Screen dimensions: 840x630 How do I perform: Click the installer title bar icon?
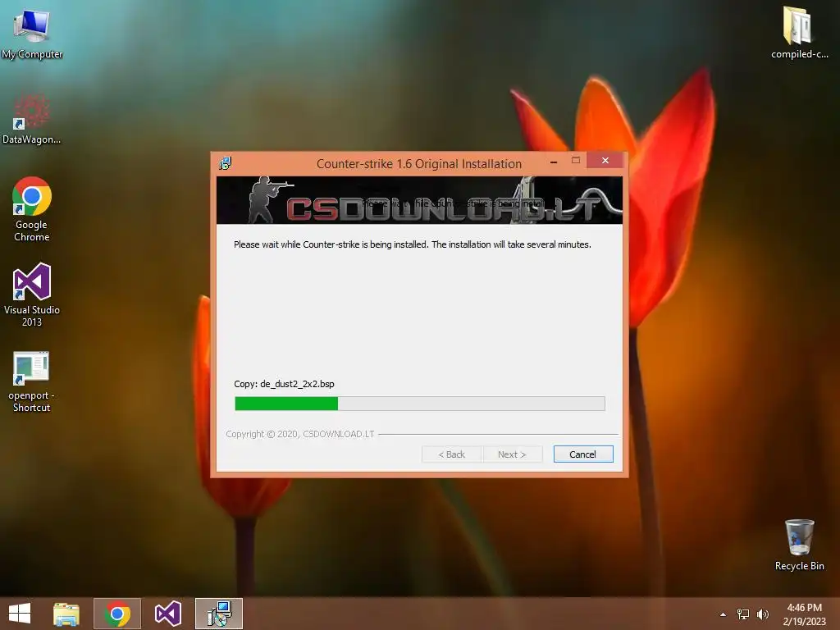click(x=225, y=163)
